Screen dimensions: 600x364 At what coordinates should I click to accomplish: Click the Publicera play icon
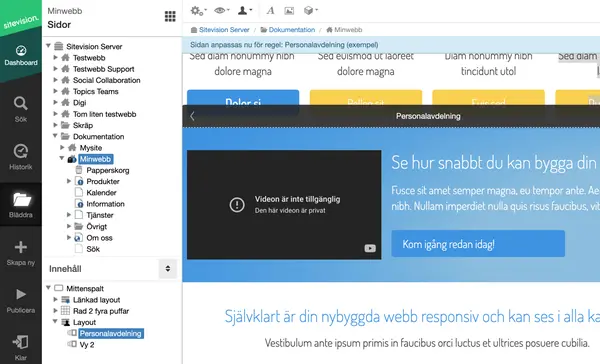(21, 294)
